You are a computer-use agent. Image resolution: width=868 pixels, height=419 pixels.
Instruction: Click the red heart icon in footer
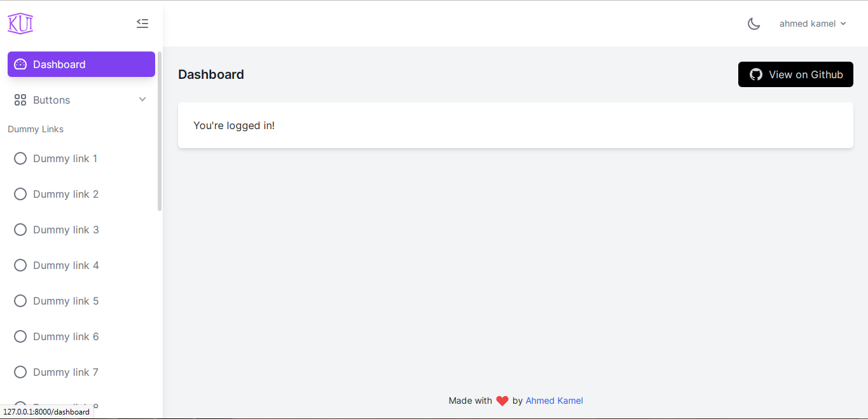[502, 401]
